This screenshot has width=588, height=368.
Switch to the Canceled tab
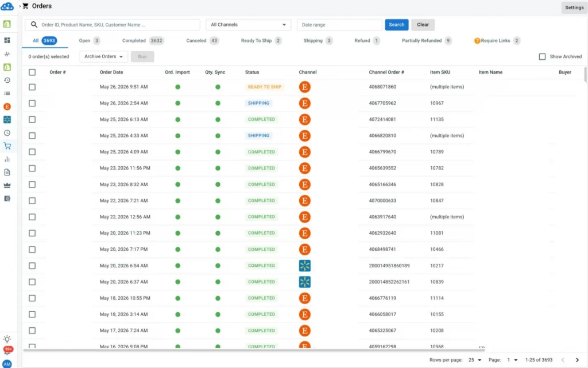[x=203, y=41]
